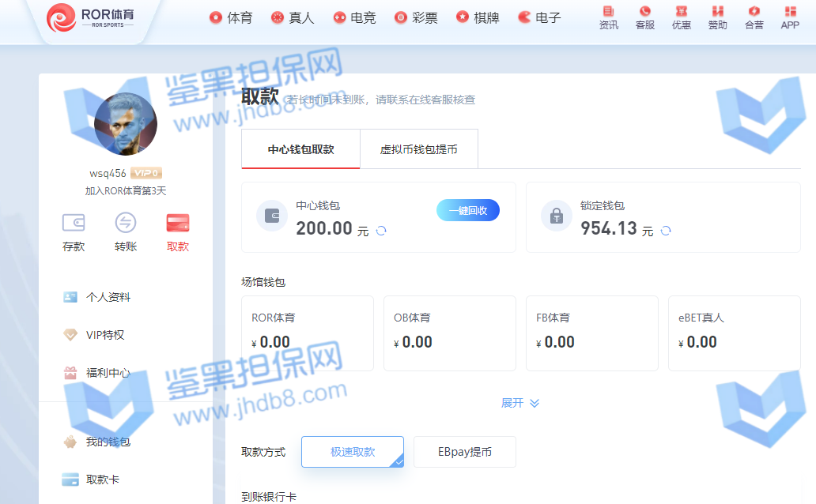Click the 转账 transfer icon
816x504 pixels.
coord(126,232)
